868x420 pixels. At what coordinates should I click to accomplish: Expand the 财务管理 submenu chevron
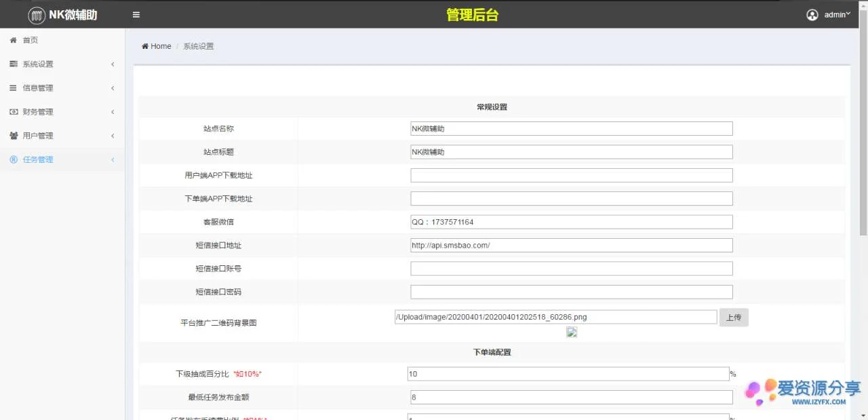tap(113, 112)
